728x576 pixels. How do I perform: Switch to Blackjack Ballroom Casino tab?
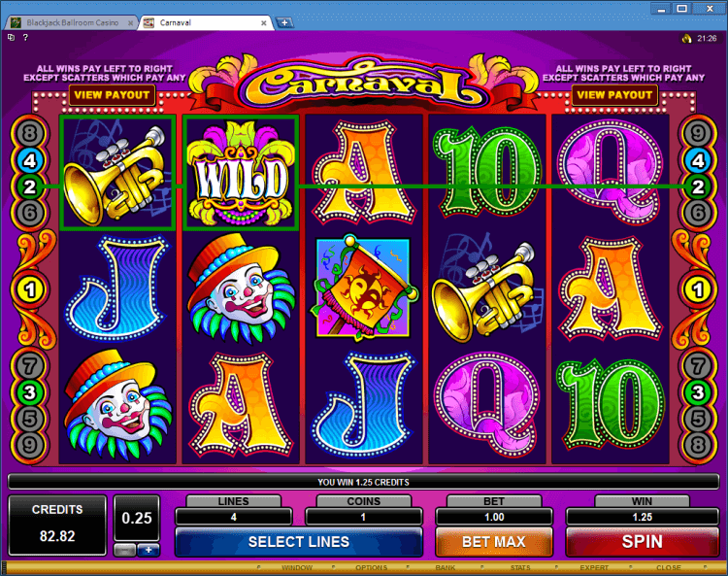(73, 22)
